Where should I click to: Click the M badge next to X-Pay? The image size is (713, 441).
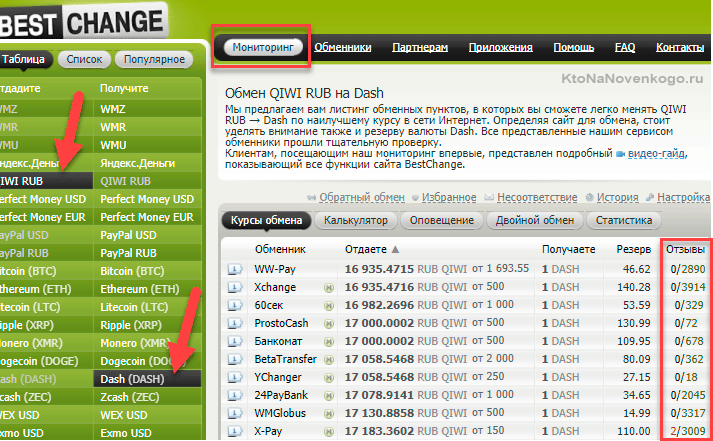point(329,431)
